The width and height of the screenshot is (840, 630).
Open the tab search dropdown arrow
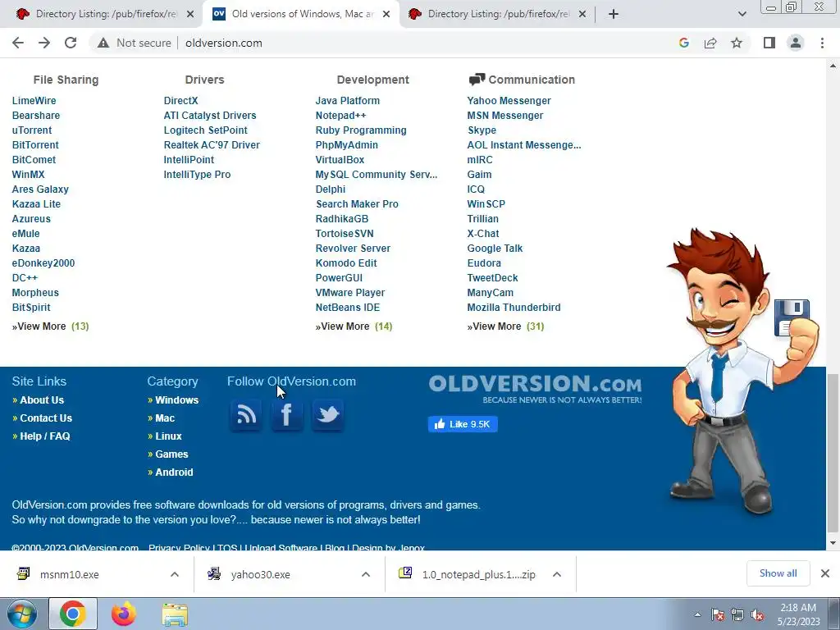[x=742, y=14]
